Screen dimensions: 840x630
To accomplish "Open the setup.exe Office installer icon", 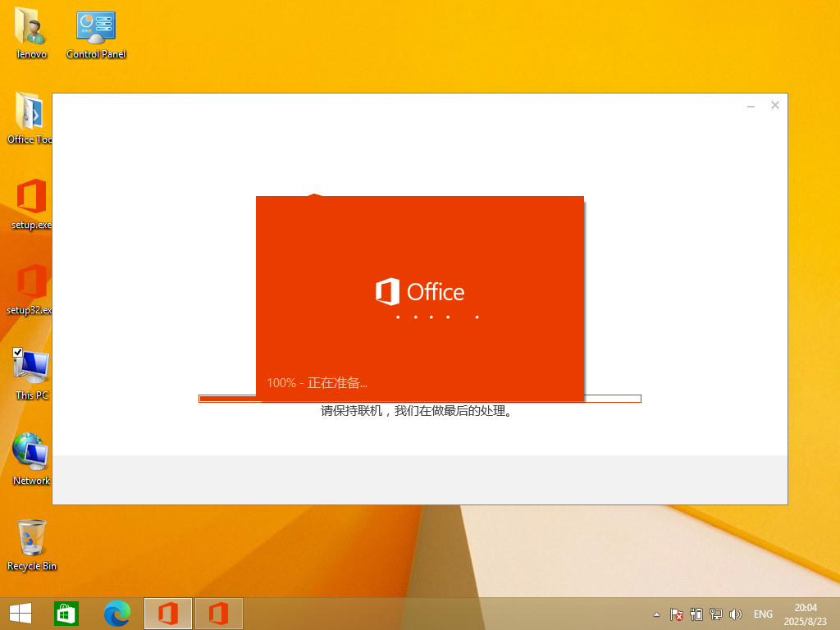I will coord(31,198).
